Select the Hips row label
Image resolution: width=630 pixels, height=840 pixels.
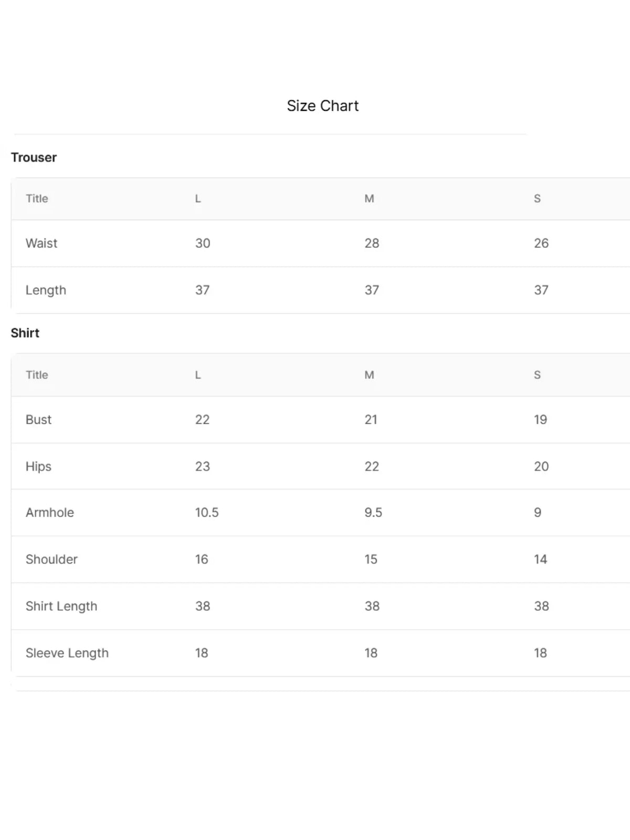(x=38, y=466)
